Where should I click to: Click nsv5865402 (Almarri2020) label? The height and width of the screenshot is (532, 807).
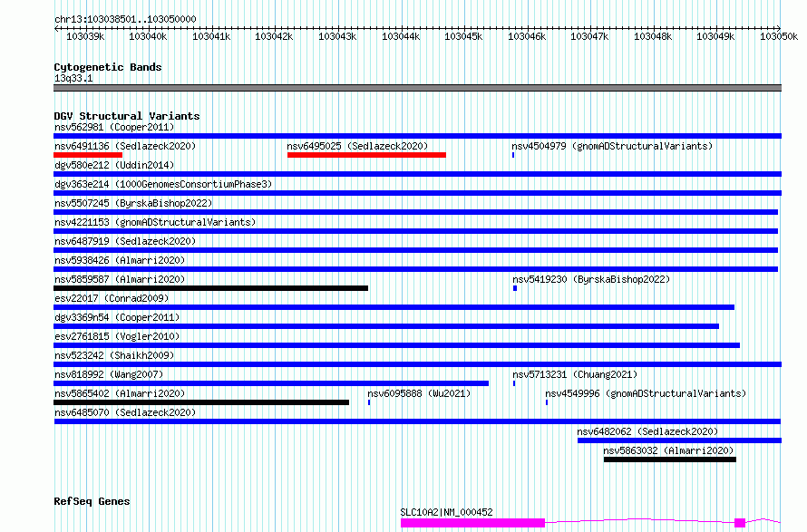click(x=120, y=393)
